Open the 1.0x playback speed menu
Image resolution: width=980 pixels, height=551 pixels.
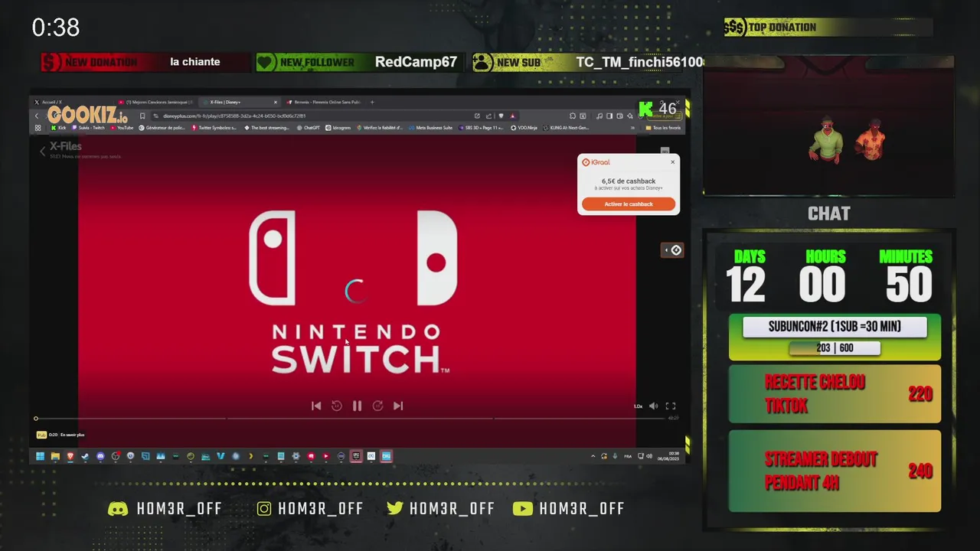point(638,406)
